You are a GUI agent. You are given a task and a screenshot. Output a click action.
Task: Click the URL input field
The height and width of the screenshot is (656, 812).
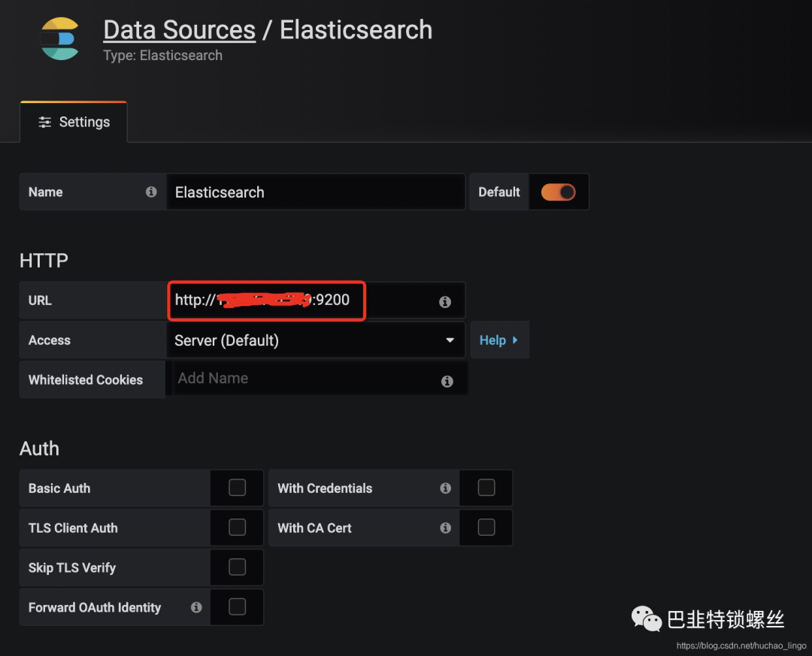(315, 301)
